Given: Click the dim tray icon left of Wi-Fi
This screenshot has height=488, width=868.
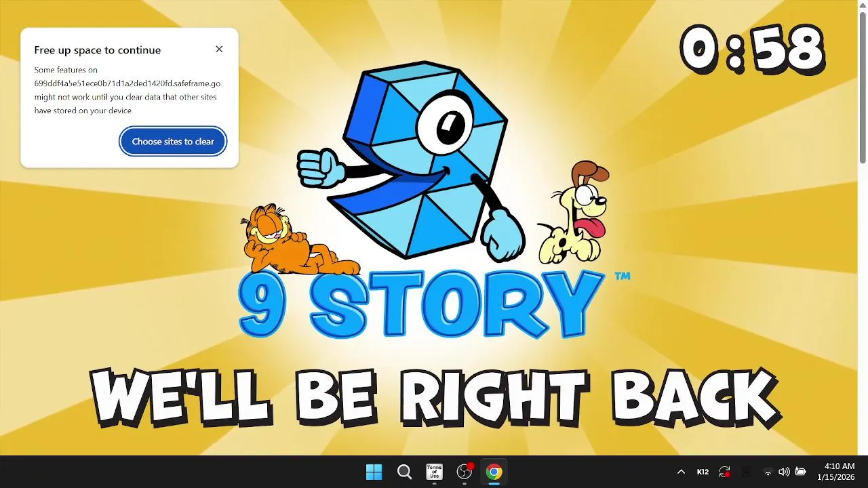Looking at the screenshot, I should point(747,472).
